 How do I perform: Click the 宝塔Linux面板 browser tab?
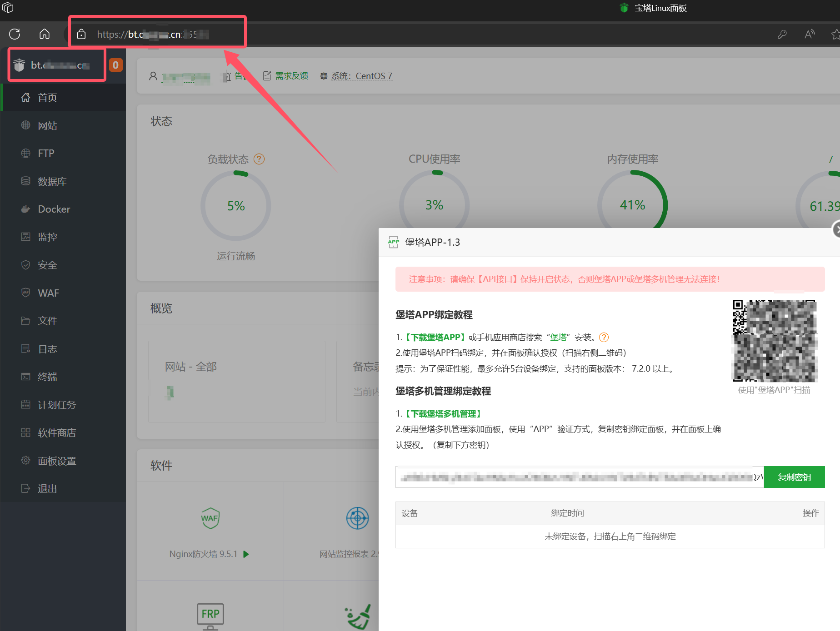(654, 8)
